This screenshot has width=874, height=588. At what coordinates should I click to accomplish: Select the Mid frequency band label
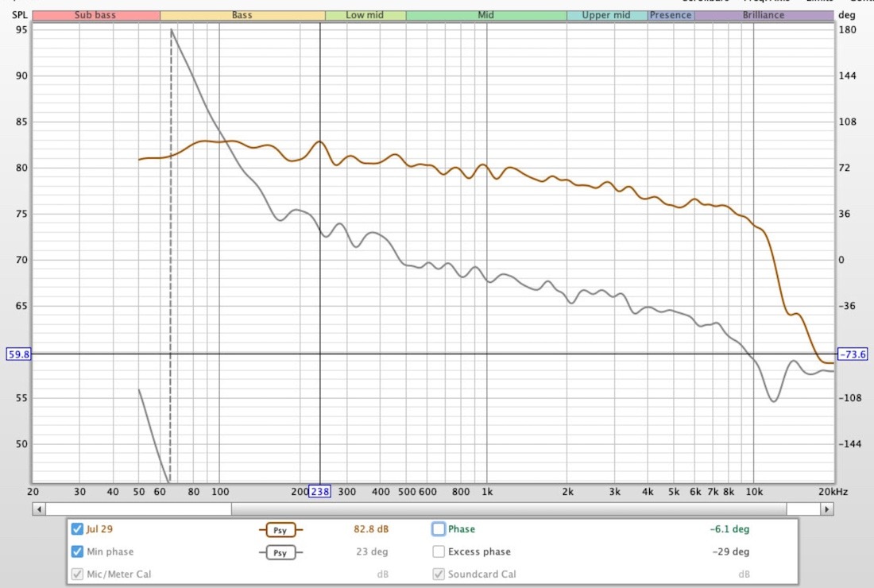[486, 15]
